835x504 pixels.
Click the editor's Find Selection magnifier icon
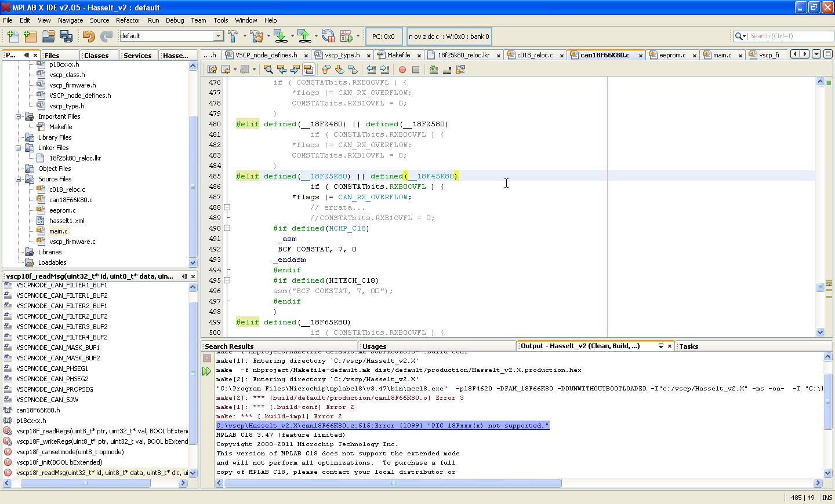click(268, 70)
